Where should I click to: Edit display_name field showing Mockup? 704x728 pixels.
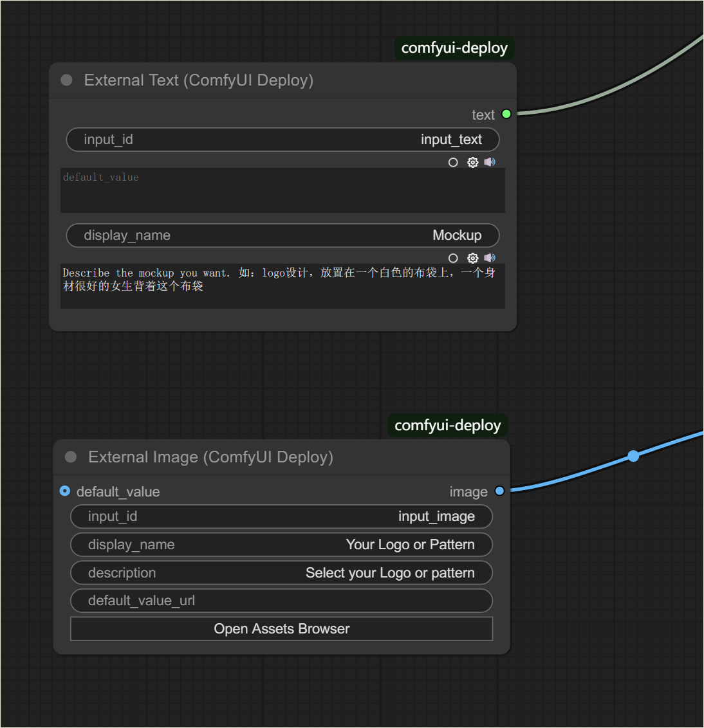(283, 235)
